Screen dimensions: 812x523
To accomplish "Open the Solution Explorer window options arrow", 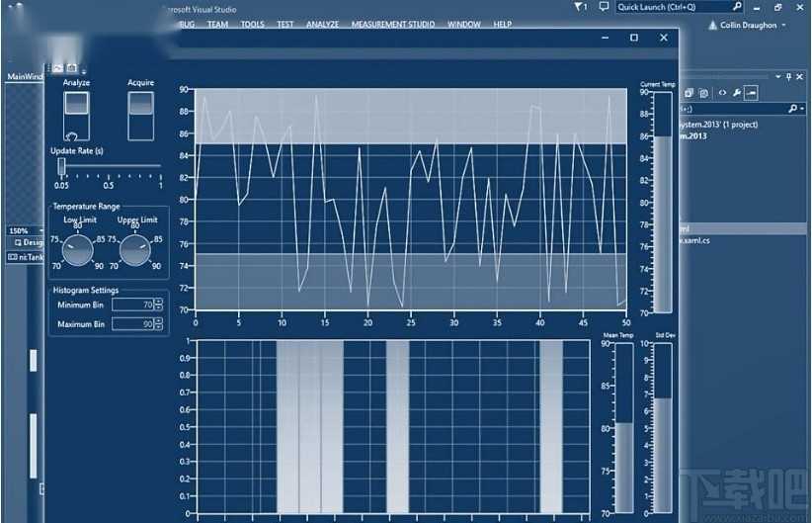I will 778,76.
